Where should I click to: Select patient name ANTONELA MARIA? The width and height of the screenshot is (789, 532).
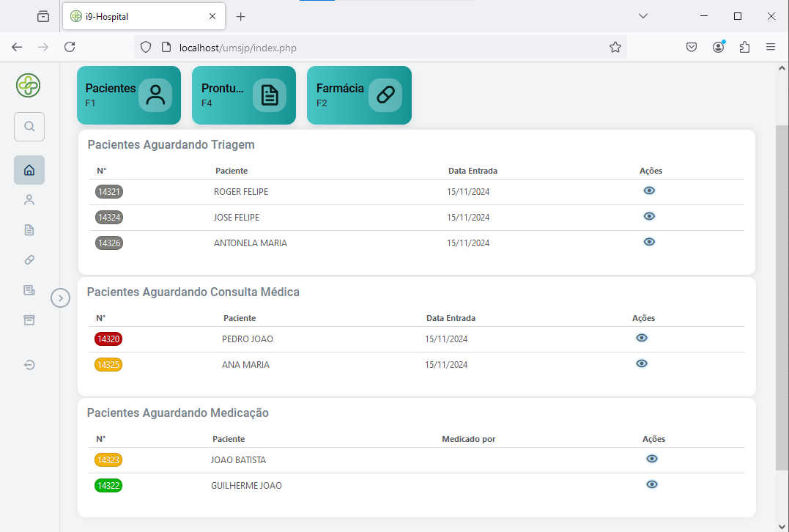click(251, 243)
